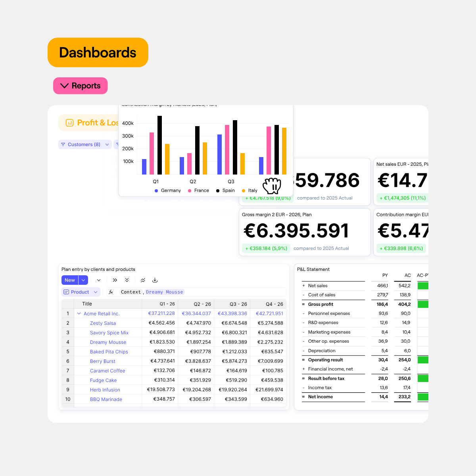Toggle France series in chart legend
This screenshot has width=476, height=476.
click(198, 191)
